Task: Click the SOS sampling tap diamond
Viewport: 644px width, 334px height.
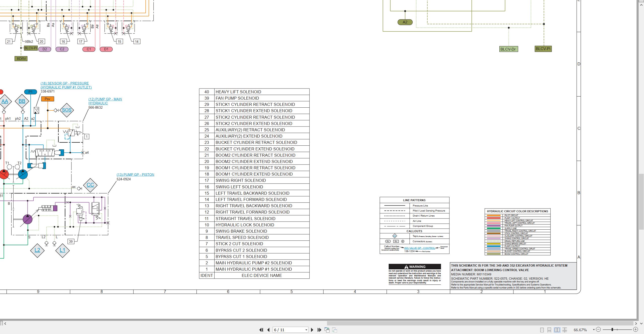Action: (x=67, y=110)
